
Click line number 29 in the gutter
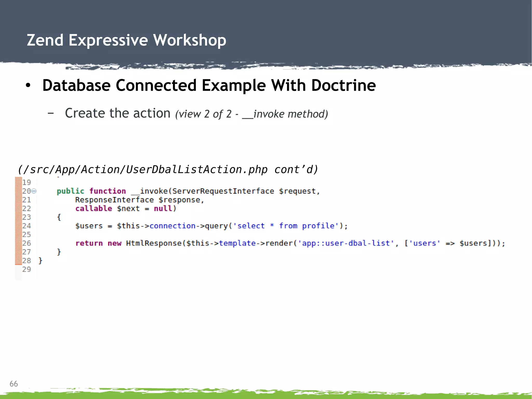coord(26,269)
